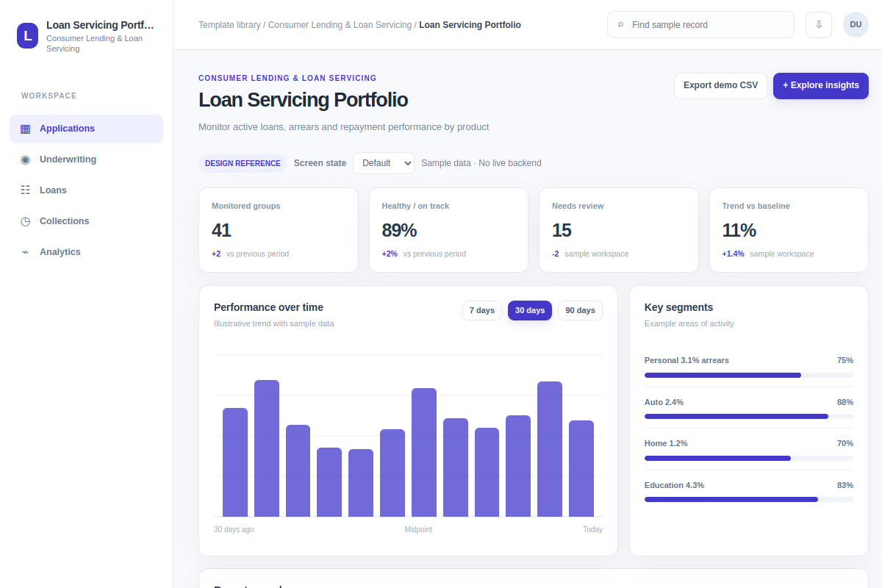The image size is (882, 588).
Task: Click the Underwriting circle icon
Action: (25, 159)
